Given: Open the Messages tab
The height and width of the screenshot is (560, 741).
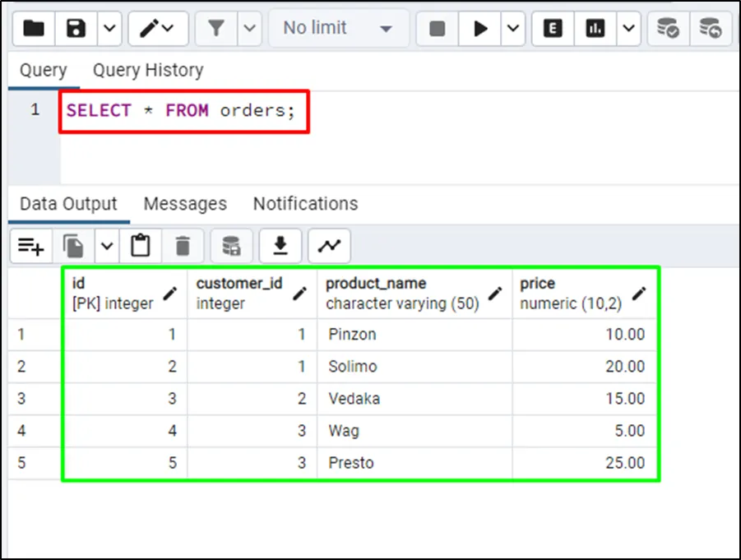Looking at the screenshot, I should (185, 204).
